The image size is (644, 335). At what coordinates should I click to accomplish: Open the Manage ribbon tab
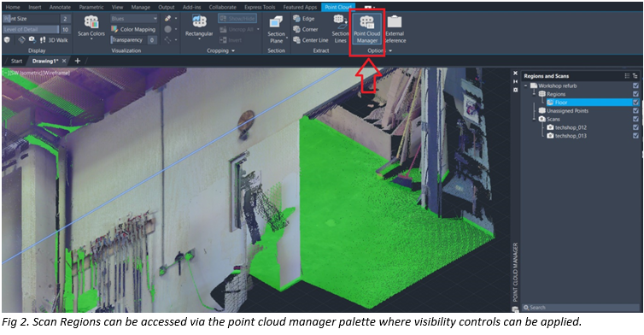[140, 7]
